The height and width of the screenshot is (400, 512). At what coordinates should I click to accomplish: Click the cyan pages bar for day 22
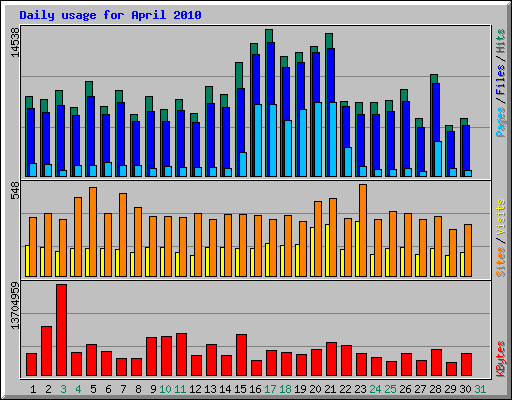click(348, 162)
